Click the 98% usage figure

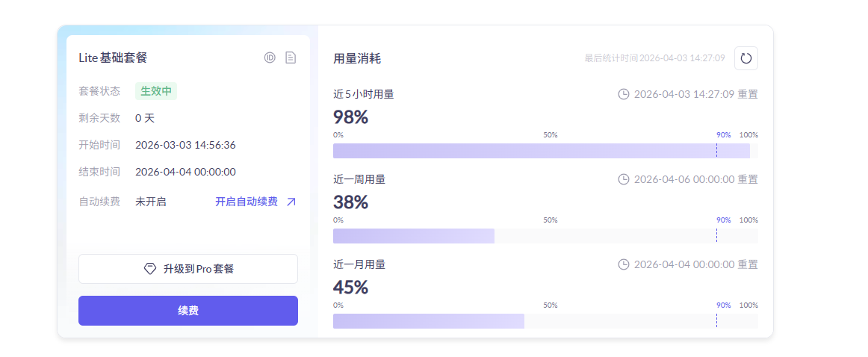click(x=350, y=117)
